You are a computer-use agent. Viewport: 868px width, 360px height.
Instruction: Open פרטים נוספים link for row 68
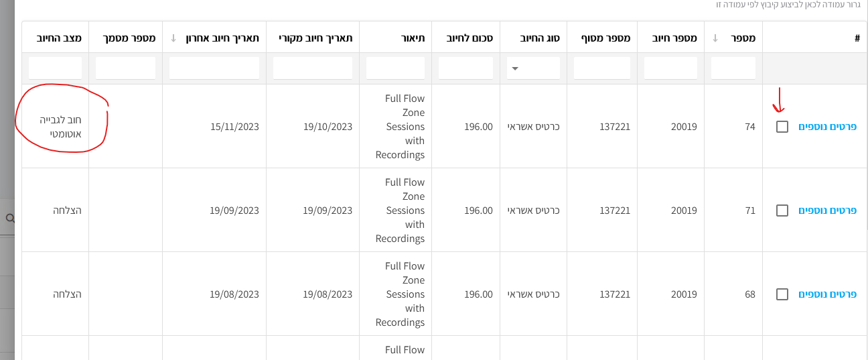pyautogui.click(x=828, y=294)
